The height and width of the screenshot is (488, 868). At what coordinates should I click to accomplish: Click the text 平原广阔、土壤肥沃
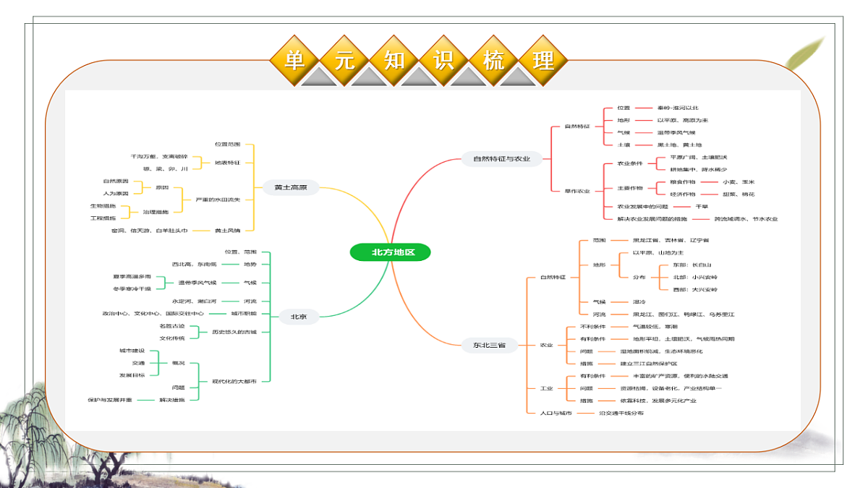(699, 157)
